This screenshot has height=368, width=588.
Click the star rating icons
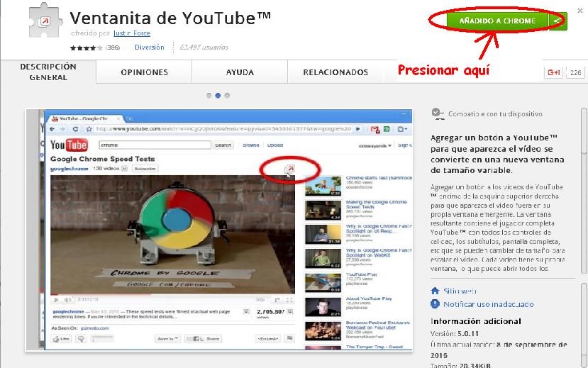87,48
